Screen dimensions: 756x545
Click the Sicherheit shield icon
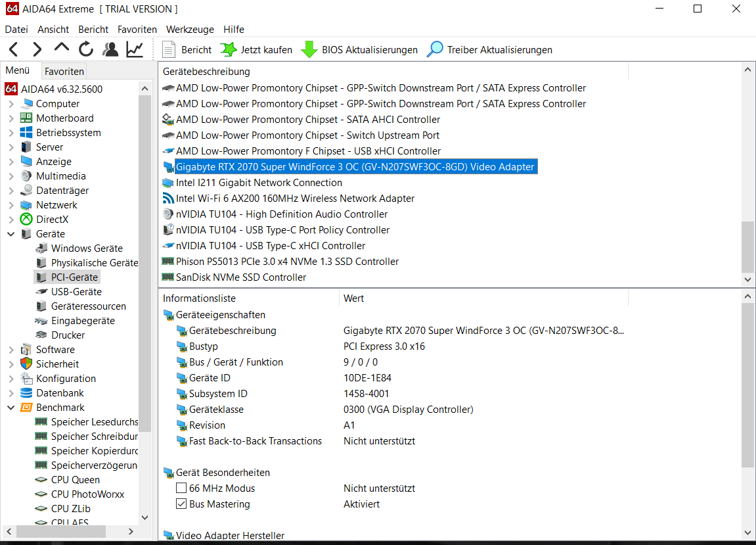26,364
